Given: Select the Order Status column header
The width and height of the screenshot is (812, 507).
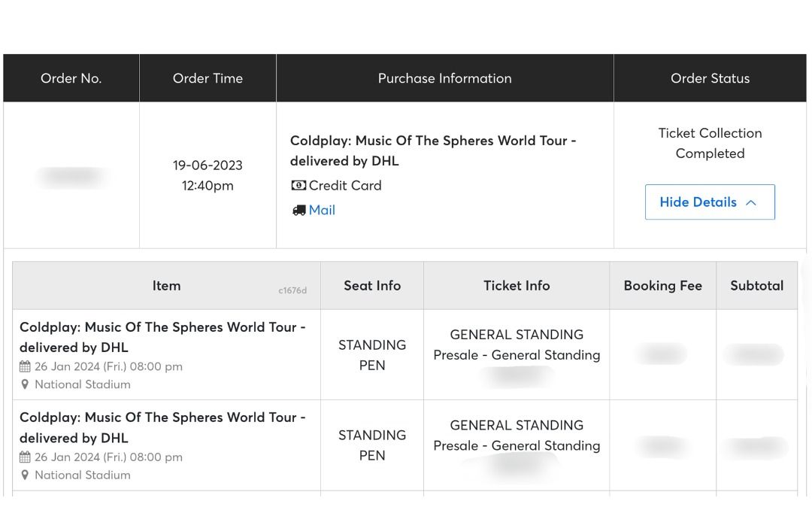Looking at the screenshot, I should (710, 77).
